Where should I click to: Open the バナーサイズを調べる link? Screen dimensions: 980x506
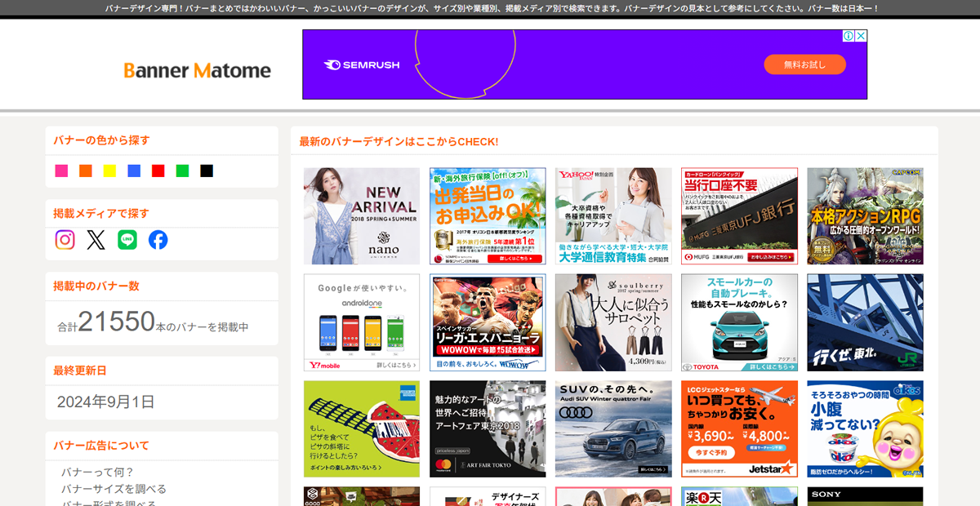point(114,489)
